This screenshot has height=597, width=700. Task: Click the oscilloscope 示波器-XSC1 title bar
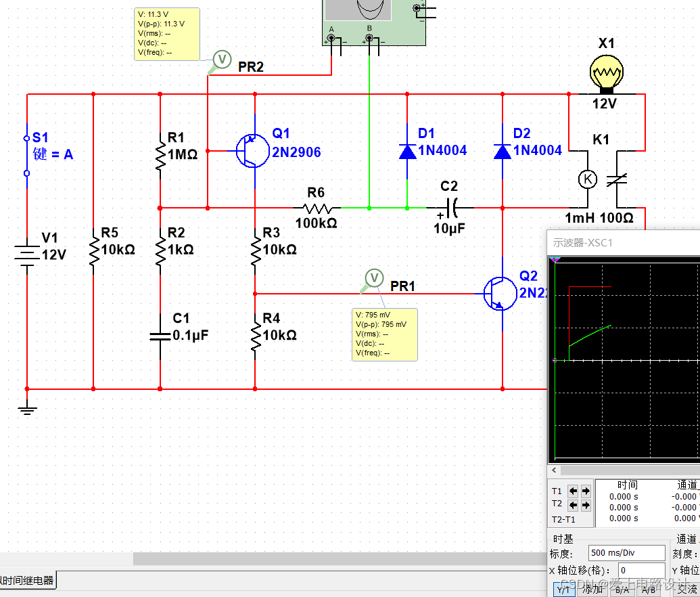[623, 242]
